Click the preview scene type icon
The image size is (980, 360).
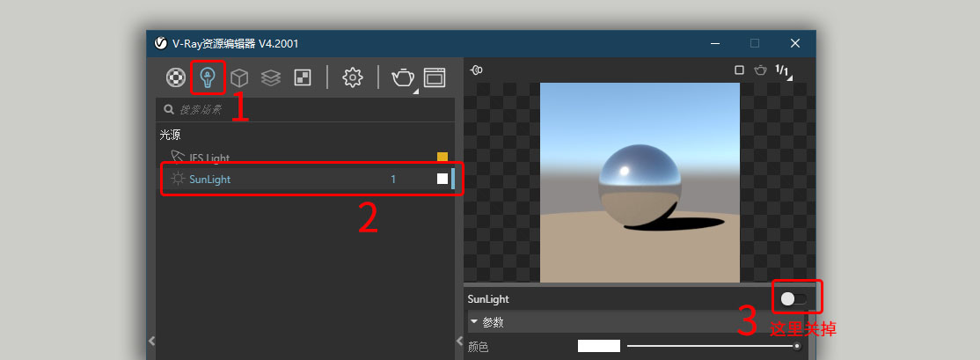pyautogui.click(x=476, y=70)
